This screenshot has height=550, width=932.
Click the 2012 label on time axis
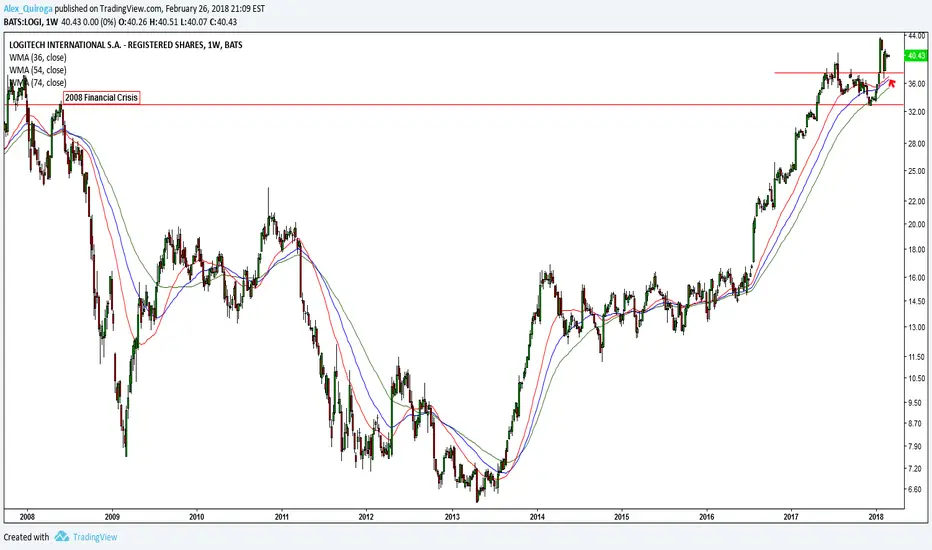click(x=367, y=517)
